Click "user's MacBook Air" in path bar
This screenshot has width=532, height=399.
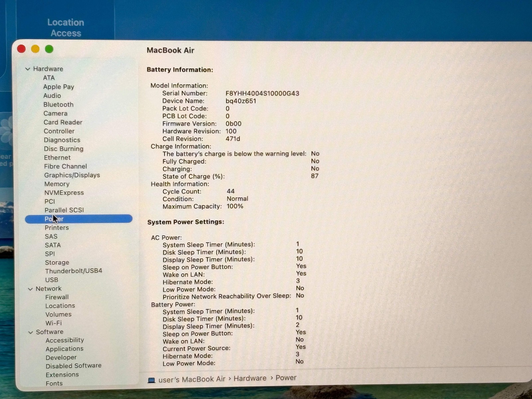tap(192, 379)
